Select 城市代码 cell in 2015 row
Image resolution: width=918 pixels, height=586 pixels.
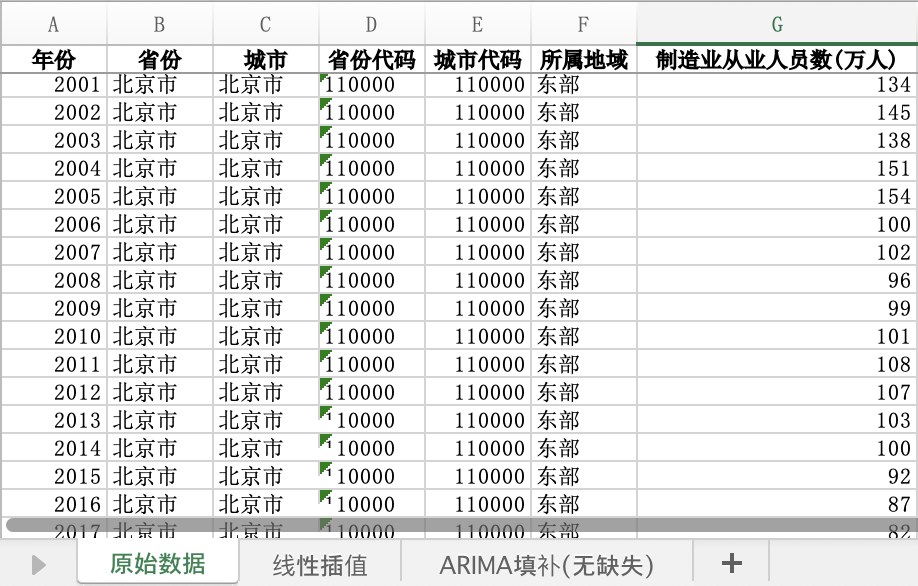point(478,476)
